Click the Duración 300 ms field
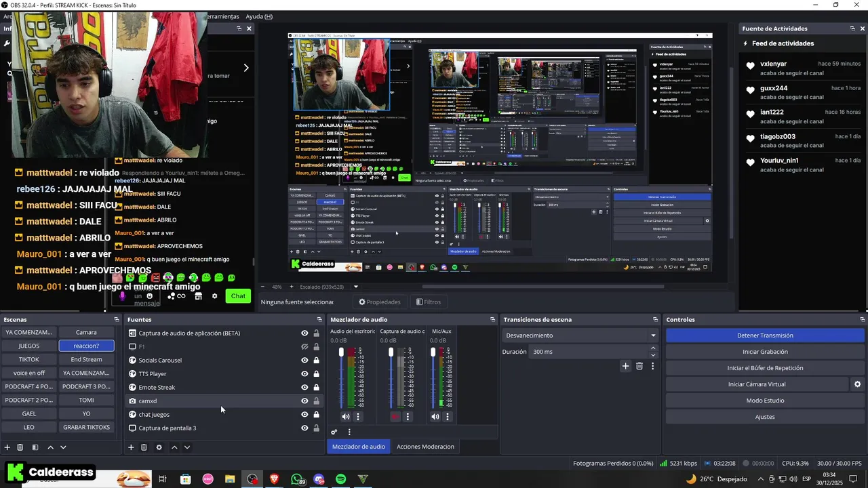Screen dimensions: 868x488 [589, 352]
